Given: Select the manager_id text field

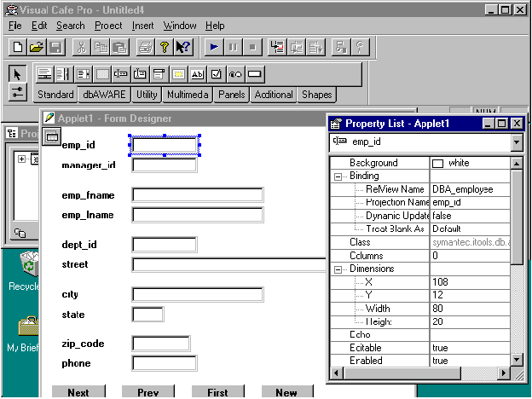Looking at the screenshot, I should 165,165.
